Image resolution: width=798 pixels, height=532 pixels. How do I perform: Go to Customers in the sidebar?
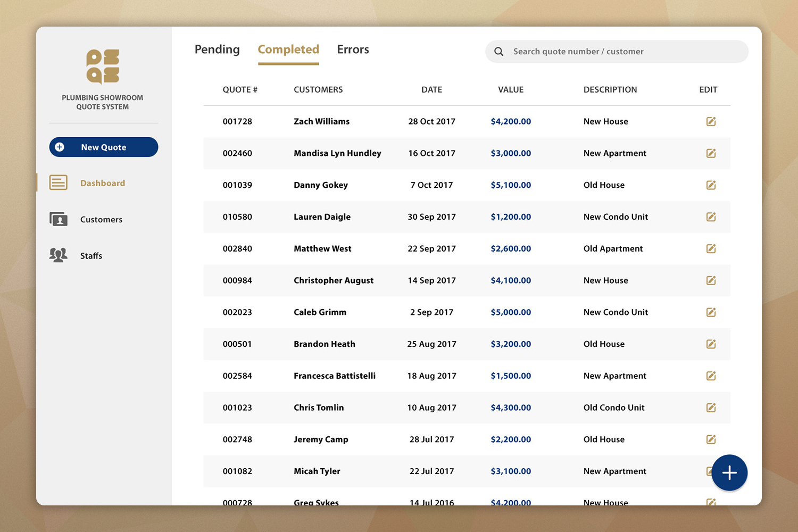(x=101, y=219)
